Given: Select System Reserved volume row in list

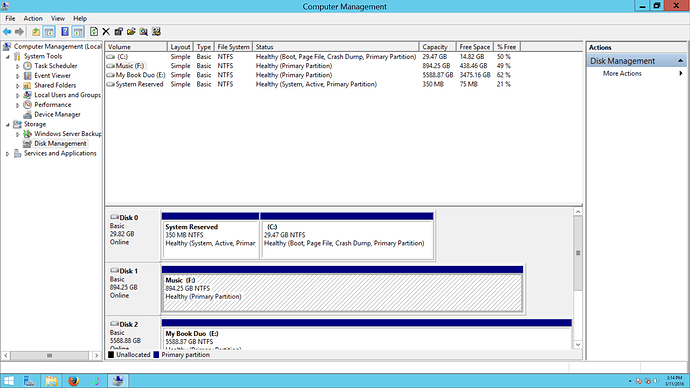Looking at the screenshot, I should pyautogui.click(x=312, y=84).
